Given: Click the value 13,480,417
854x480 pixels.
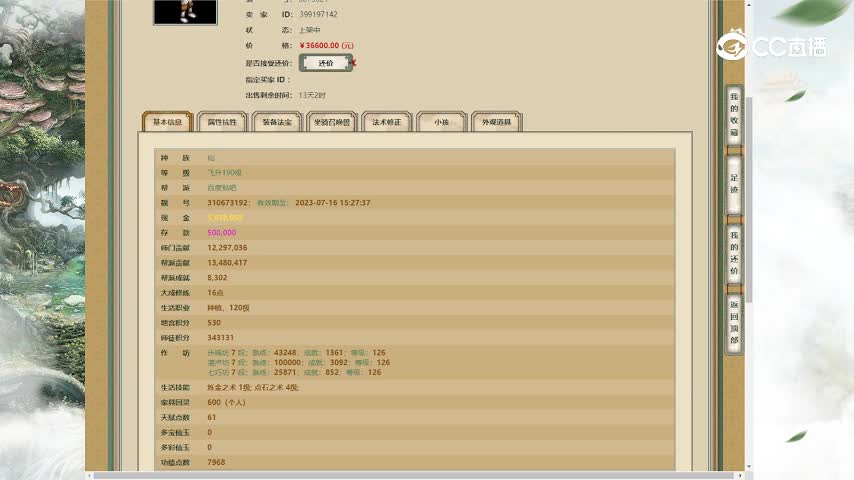Looking at the screenshot, I should click(x=227, y=263).
